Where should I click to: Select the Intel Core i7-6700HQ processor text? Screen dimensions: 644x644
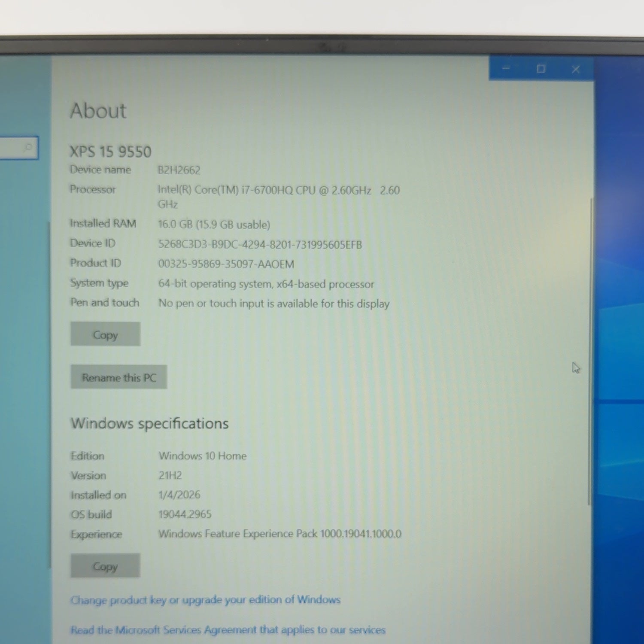pos(279,197)
